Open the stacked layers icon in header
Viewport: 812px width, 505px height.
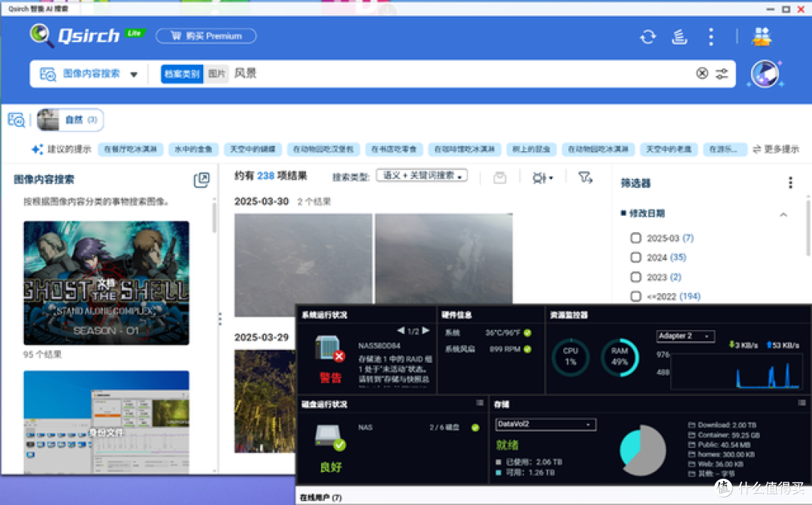[680, 37]
